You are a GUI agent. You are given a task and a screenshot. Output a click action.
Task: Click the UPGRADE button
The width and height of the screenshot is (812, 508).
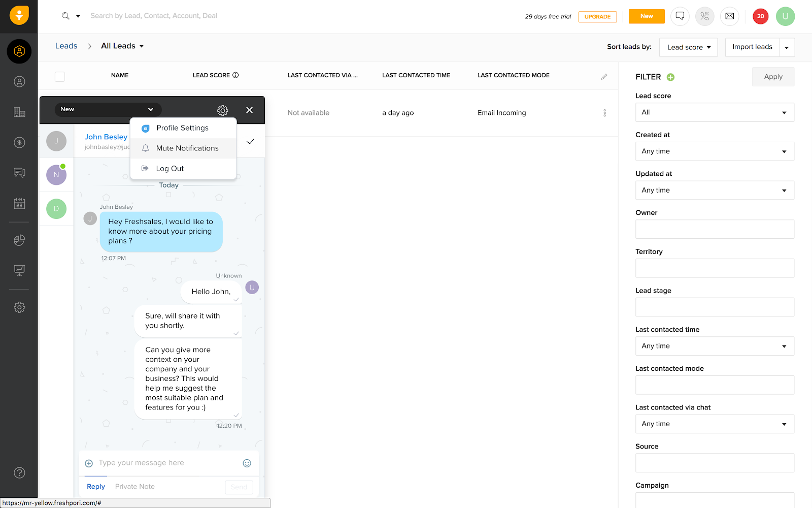598,17
